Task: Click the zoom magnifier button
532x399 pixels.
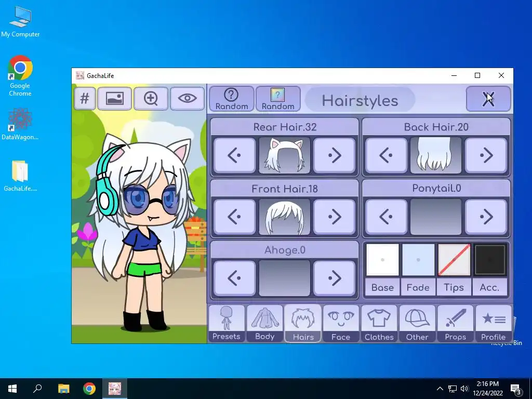Action: [x=151, y=99]
